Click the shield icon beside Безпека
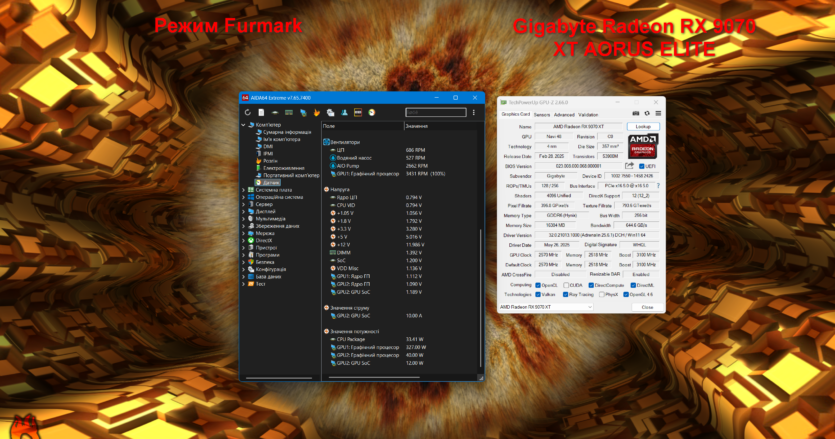This screenshot has width=835, height=439. (251, 262)
